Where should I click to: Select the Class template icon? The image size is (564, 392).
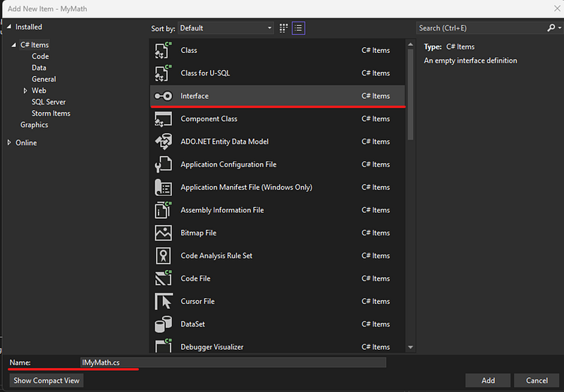pos(164,50)
